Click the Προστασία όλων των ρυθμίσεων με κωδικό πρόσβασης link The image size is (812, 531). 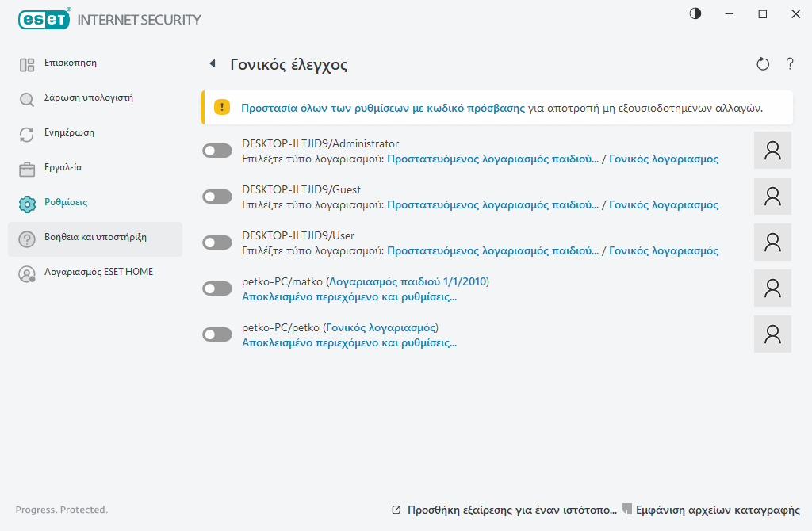coord(383,108)
